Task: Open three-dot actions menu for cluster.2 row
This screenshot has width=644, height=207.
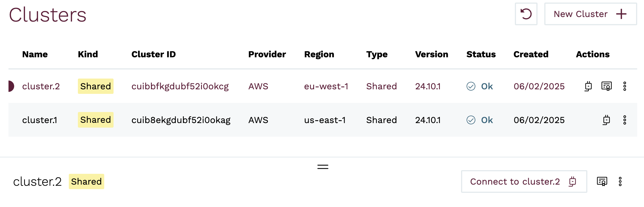Action: (x=624, y=86)
